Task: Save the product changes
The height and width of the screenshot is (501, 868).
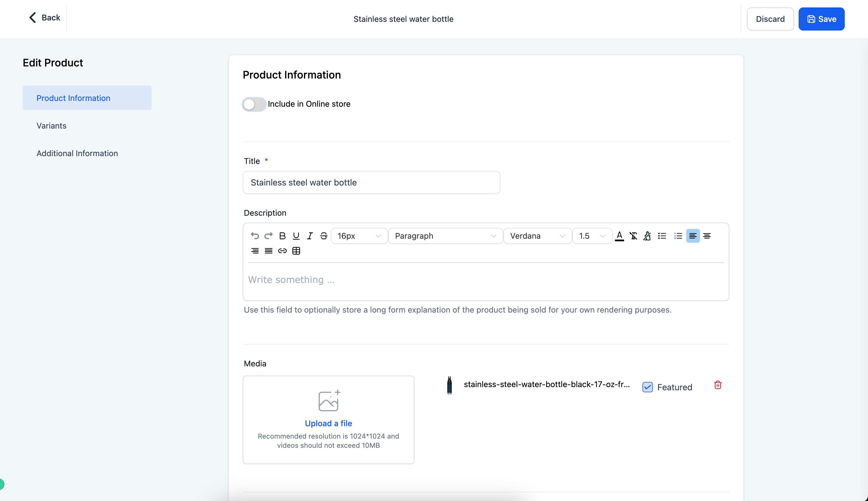Action: tap(821, 19)
